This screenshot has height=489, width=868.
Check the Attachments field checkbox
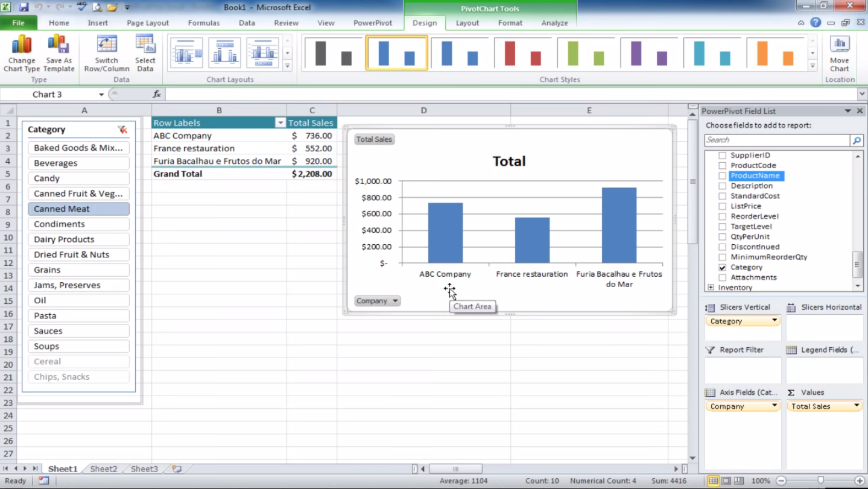pyautogui.click(x=722, y=277)
